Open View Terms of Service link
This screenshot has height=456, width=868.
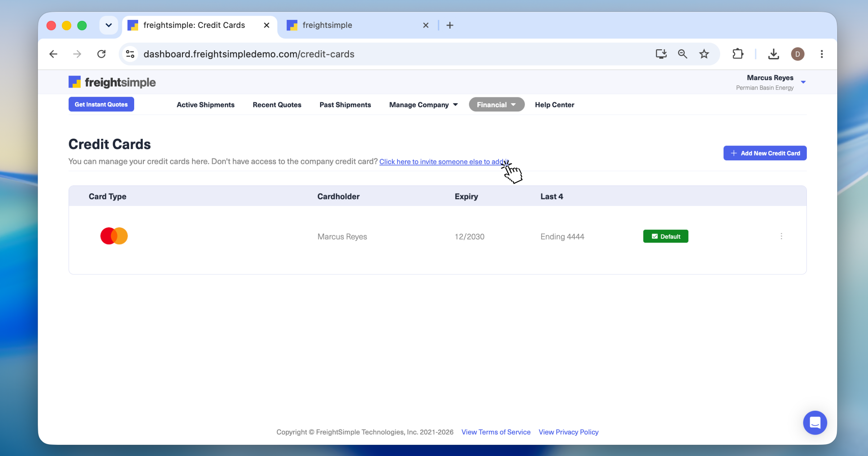pos(496,432)
